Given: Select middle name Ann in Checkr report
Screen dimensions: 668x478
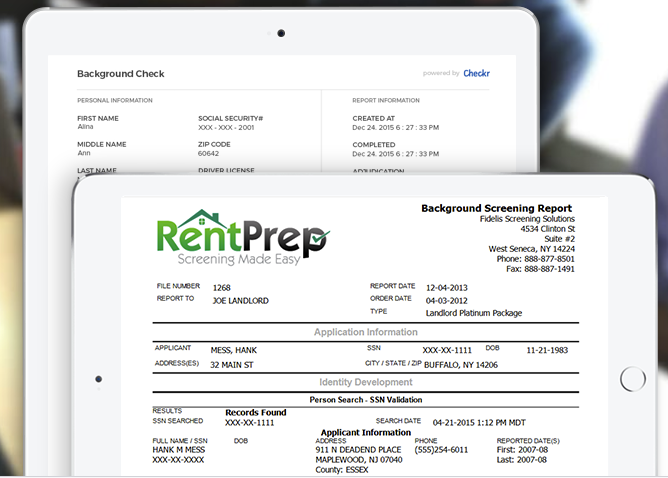Looking at the screenshot, I should (x=84, y=153).
